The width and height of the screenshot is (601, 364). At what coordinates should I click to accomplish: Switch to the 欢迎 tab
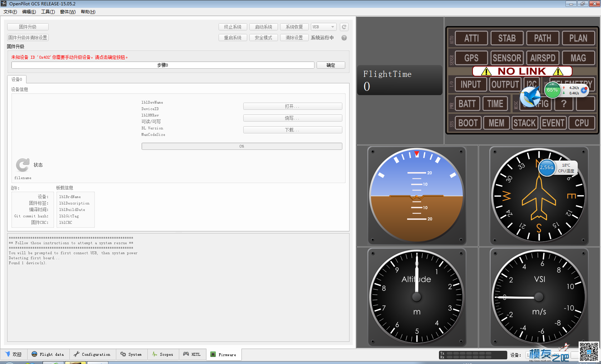14,354
